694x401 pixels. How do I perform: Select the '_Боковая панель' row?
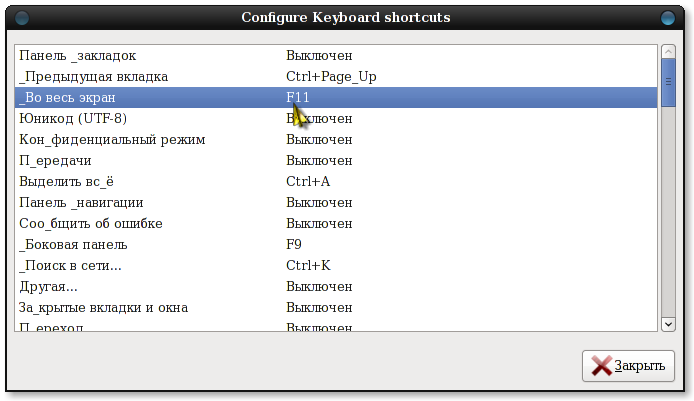(336, 245)
